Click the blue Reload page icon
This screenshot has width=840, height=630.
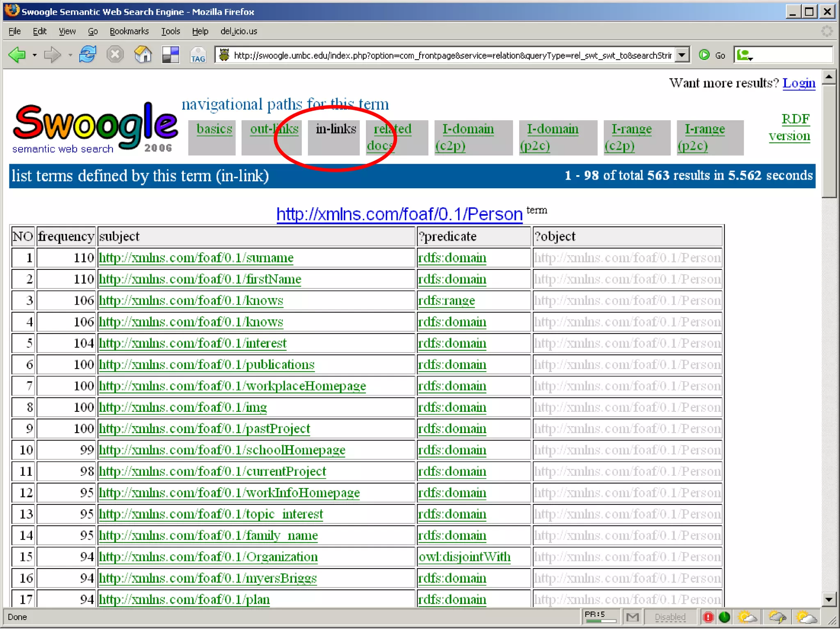(x=87, y=55)
